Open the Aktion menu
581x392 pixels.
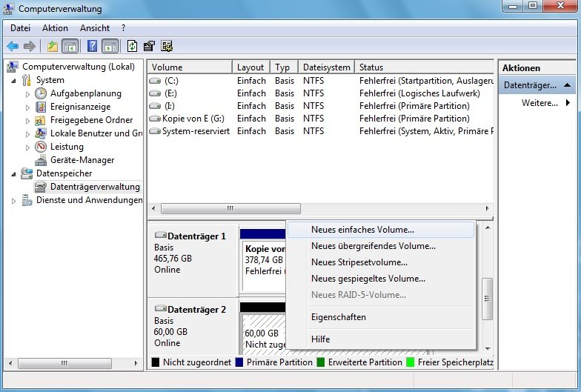pyautogui.click(x=55, y=28)
